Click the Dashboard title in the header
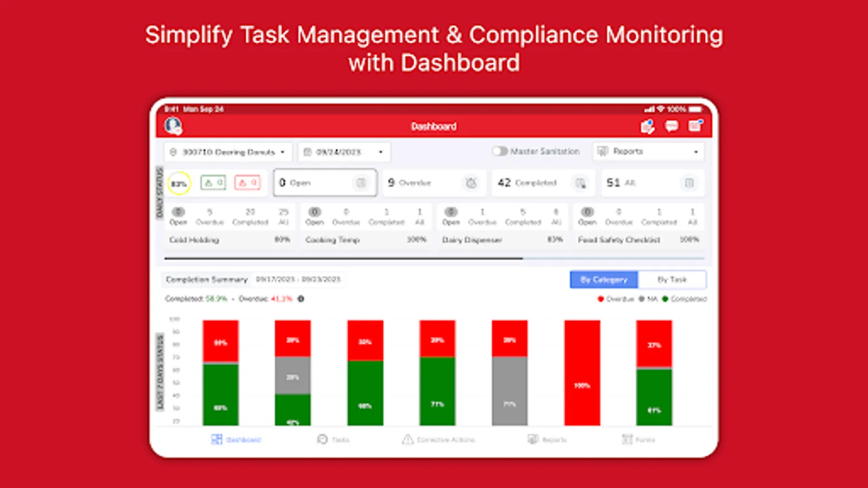The image size is (868, 488). pyautogui.click(x=434, y=126)
